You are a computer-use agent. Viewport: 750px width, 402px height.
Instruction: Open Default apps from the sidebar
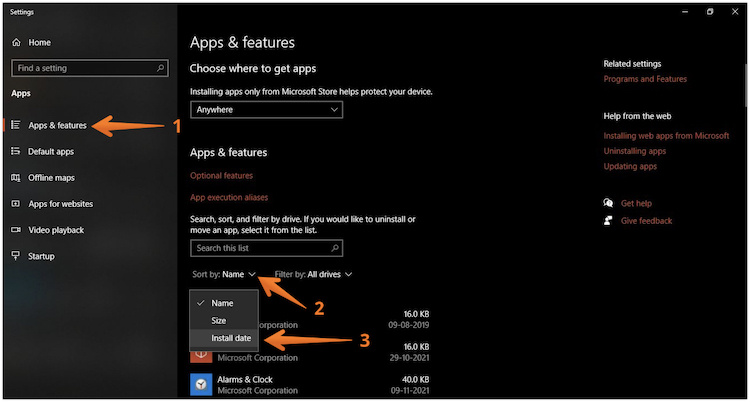[x=50, y=152]
